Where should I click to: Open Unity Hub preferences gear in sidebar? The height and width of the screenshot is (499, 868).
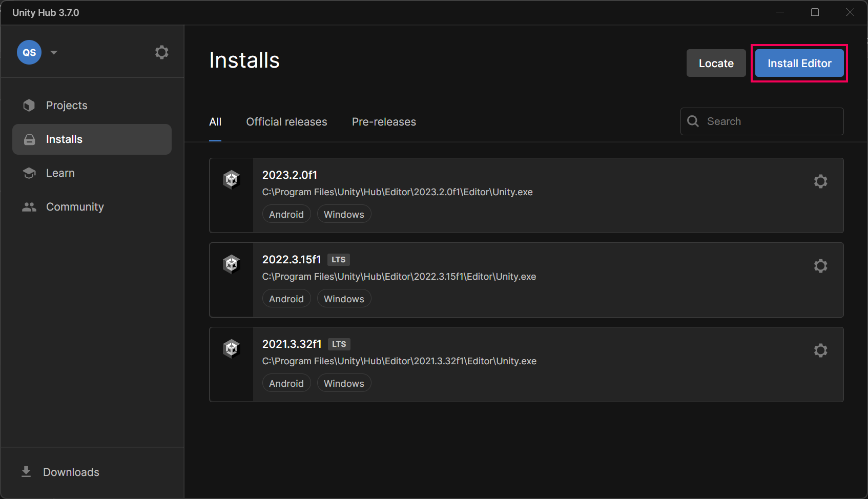(x=161, y=52)
